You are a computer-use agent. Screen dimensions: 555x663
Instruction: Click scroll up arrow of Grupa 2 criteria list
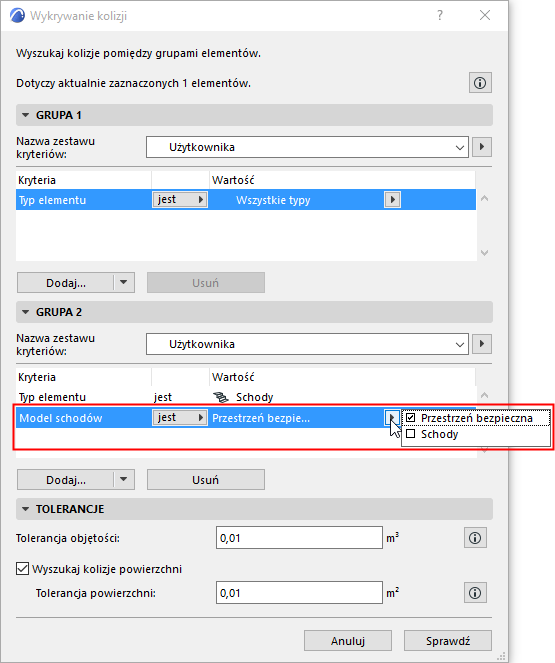pos(484,395)
